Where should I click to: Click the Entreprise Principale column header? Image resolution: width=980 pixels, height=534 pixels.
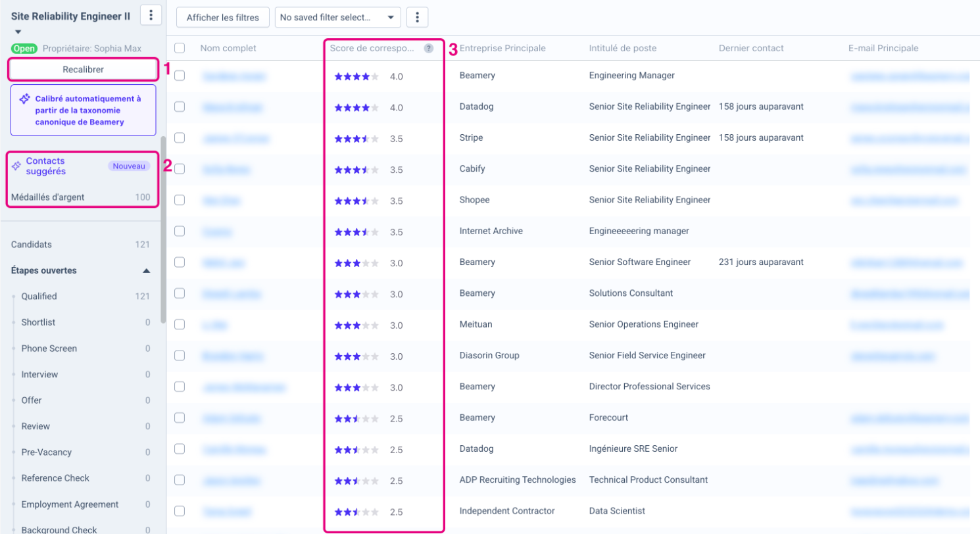(x=502, y=48)
